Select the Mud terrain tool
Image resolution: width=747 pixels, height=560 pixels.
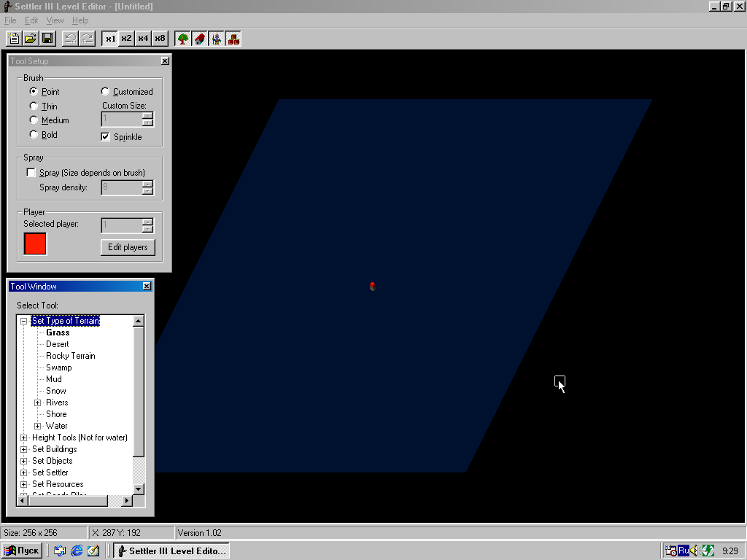click(54, 379)
